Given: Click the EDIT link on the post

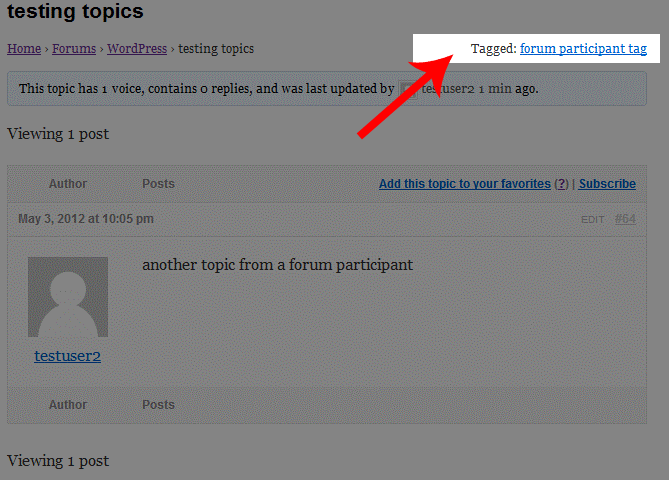Looking at the screenshot, I should pyautogui.click(x=592, y=219).
